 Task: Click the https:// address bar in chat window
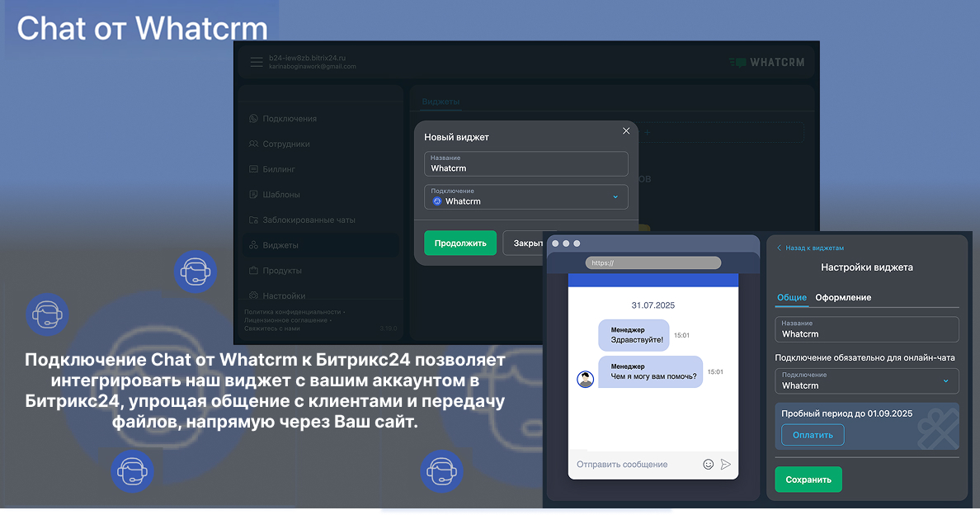point(653,263)
